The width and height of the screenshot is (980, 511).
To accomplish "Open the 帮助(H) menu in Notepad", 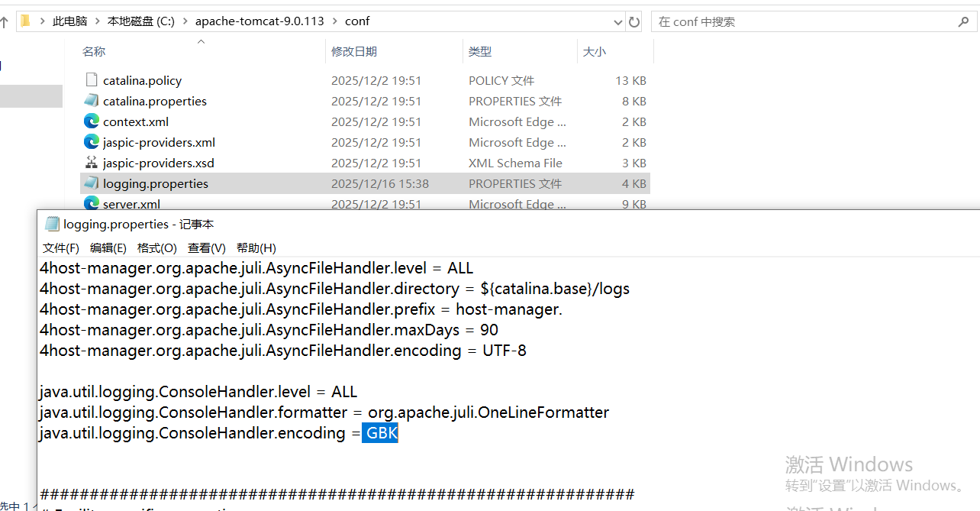I will [x=256, y=248].
